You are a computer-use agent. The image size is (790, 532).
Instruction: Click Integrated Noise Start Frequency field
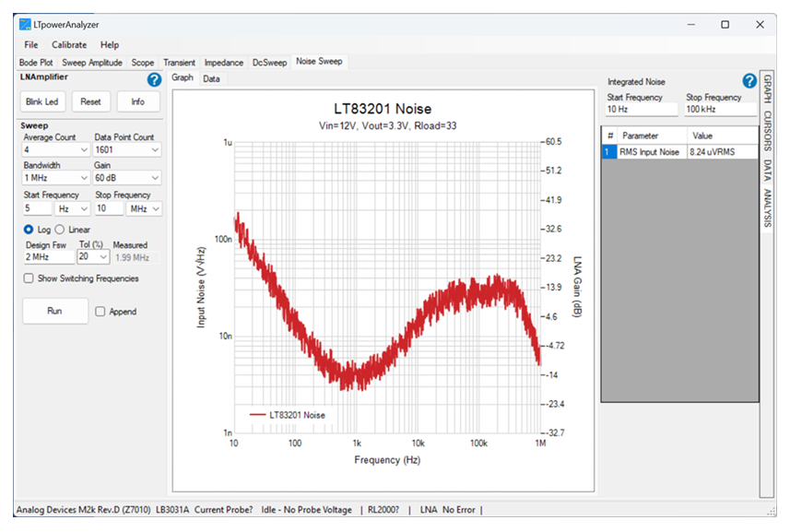click(641, 110)
